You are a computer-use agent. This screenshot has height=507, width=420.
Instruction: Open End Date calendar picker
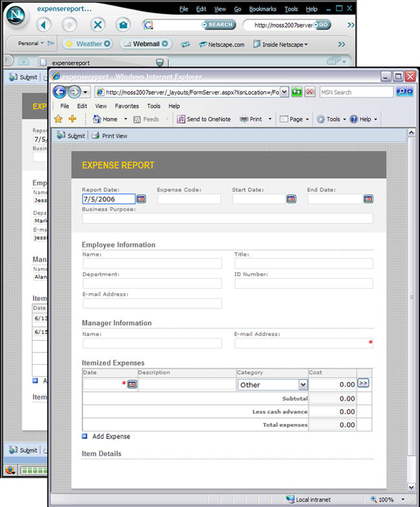point(368,199)
